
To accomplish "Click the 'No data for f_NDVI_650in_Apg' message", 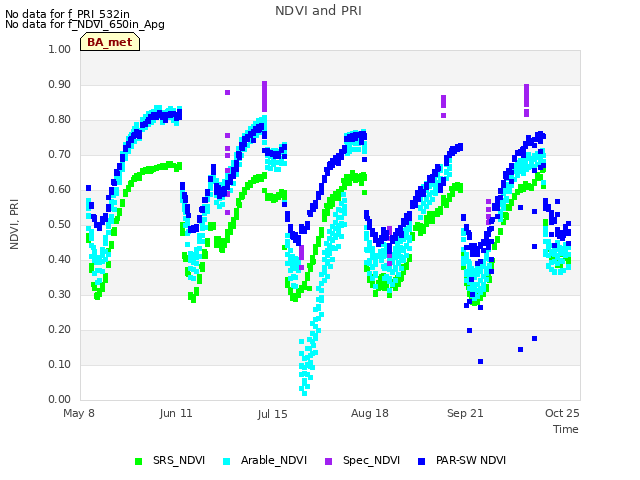I will 85,24.
